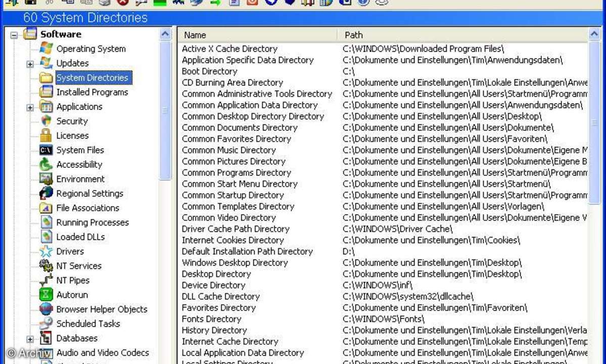Sort by the Path column header
This screenshot has height=364, width=606.
pos(462,35)
